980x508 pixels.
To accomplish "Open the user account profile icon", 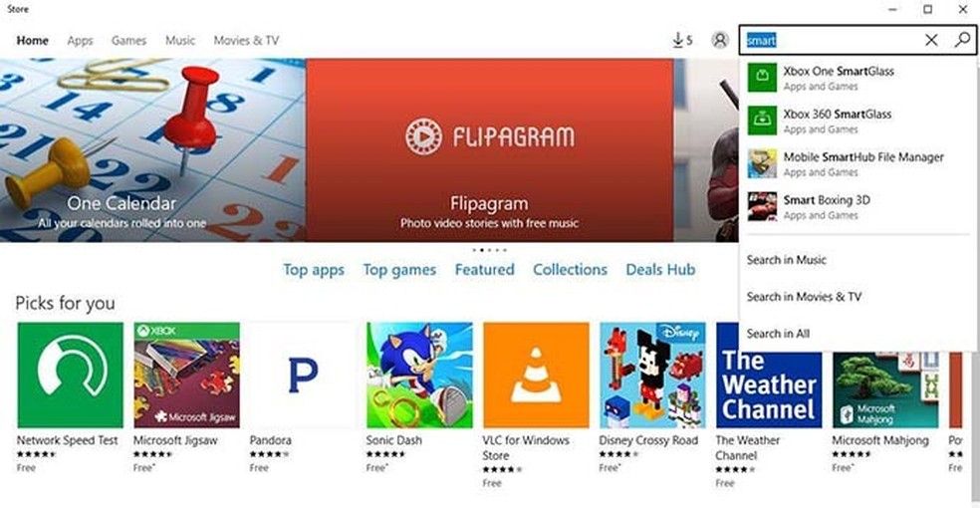I will click(720, 40).
